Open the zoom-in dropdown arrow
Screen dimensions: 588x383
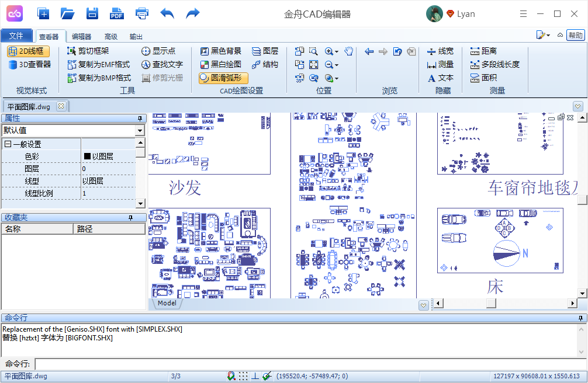pos(337,52)
